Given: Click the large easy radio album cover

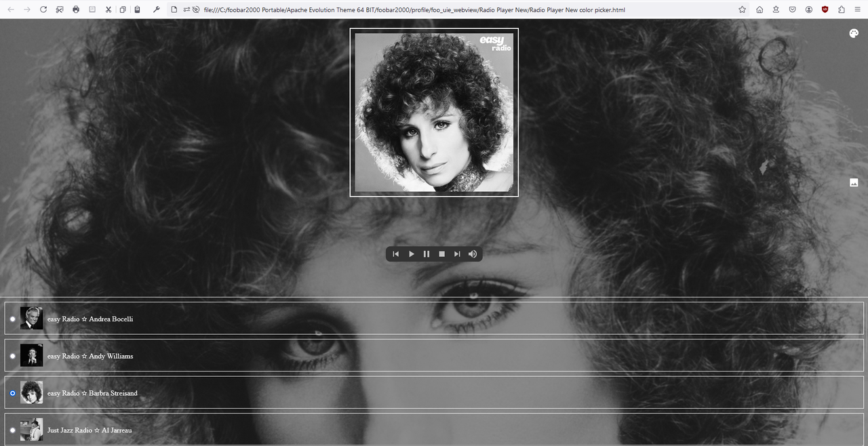Looking at the screenshot, I should point(434,113).
